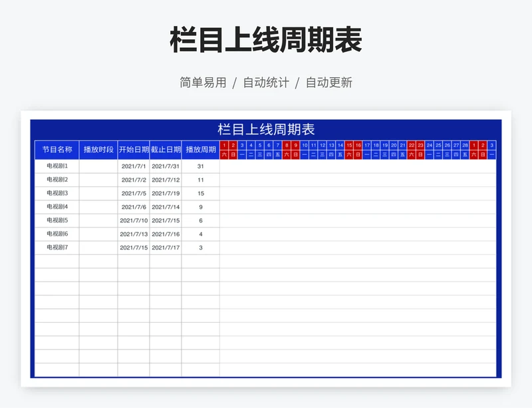Click red day 23 in the calendar header
This screenshot has width=532, height=408.
click(421, 145)
